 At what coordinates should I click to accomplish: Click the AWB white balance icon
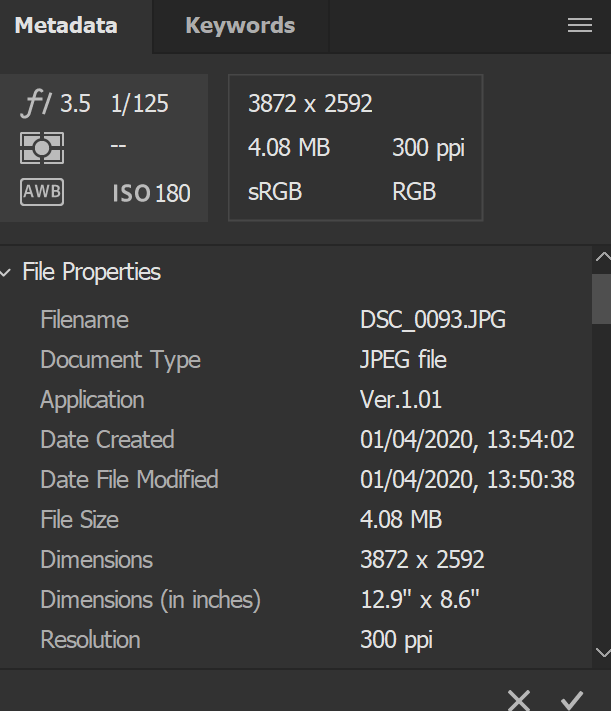[x=42, y=192]
